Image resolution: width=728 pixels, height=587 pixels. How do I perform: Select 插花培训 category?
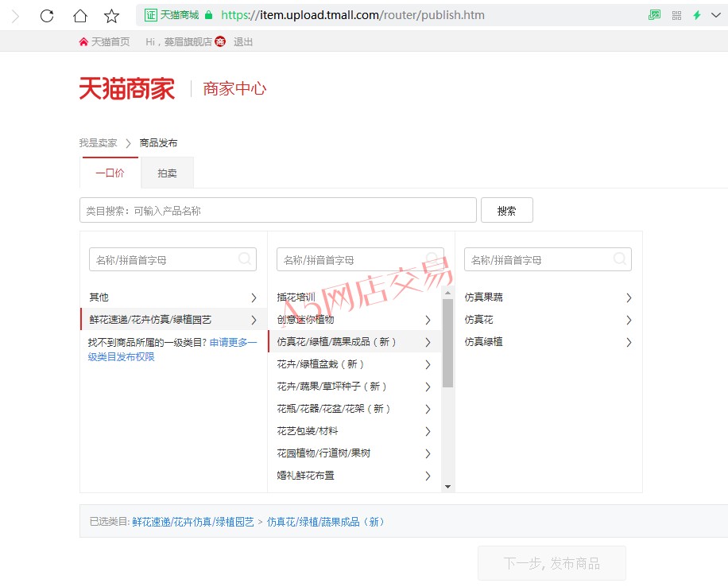coord(354,297)
